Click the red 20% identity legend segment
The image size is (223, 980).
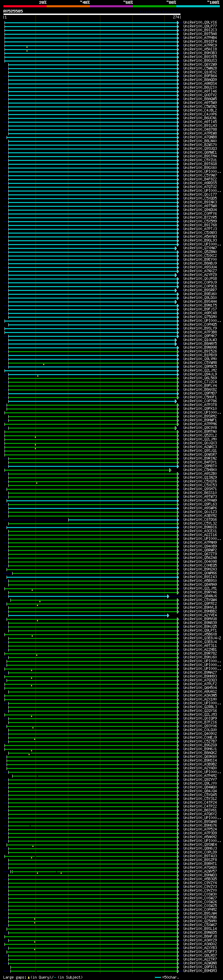coord(25,6)
